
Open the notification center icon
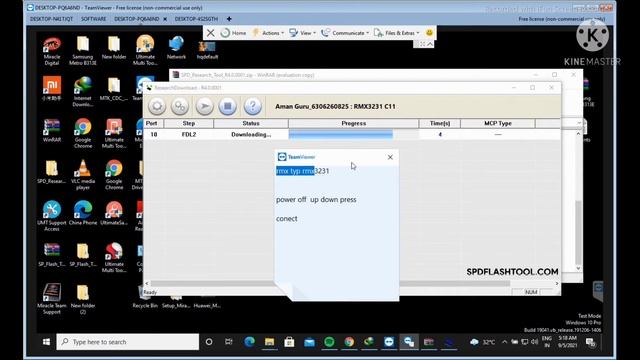[590, 342]
